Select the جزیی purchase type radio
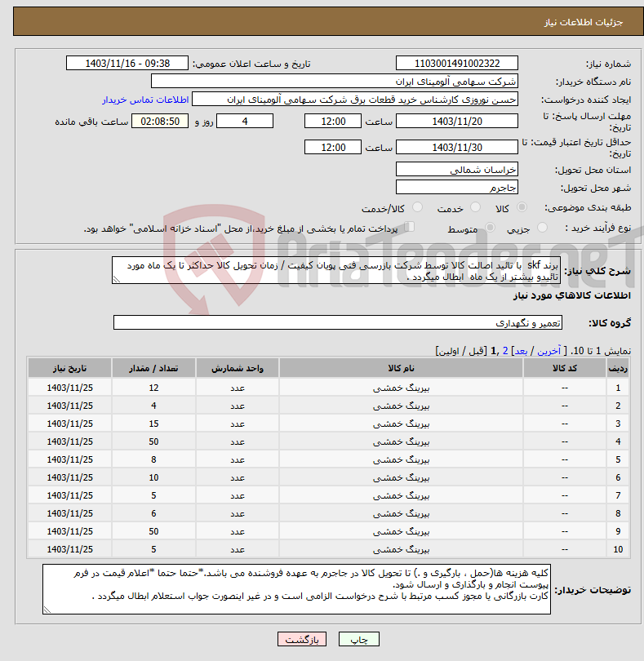 pyautogui.click(x=542, y=228)
